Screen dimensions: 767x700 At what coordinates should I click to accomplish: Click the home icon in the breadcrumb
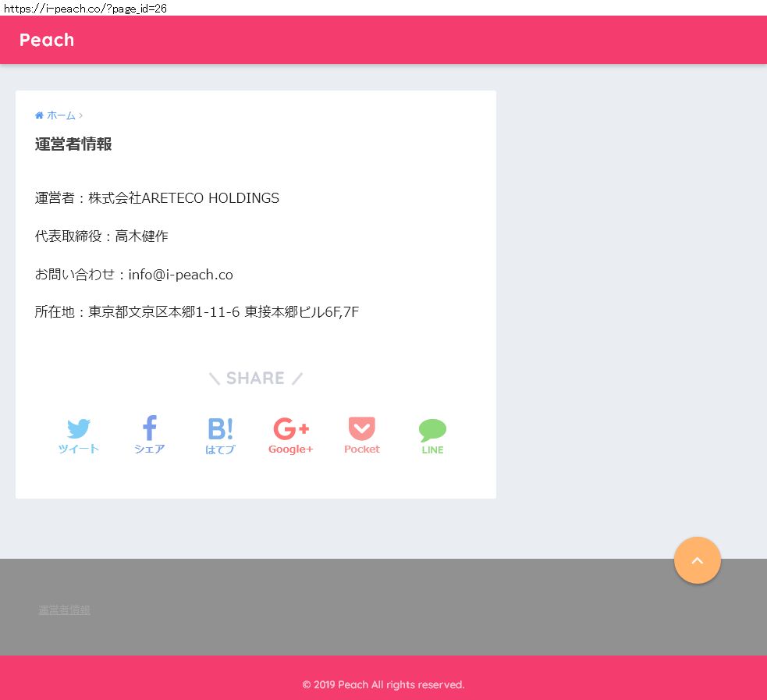click(x=39, y=115)
